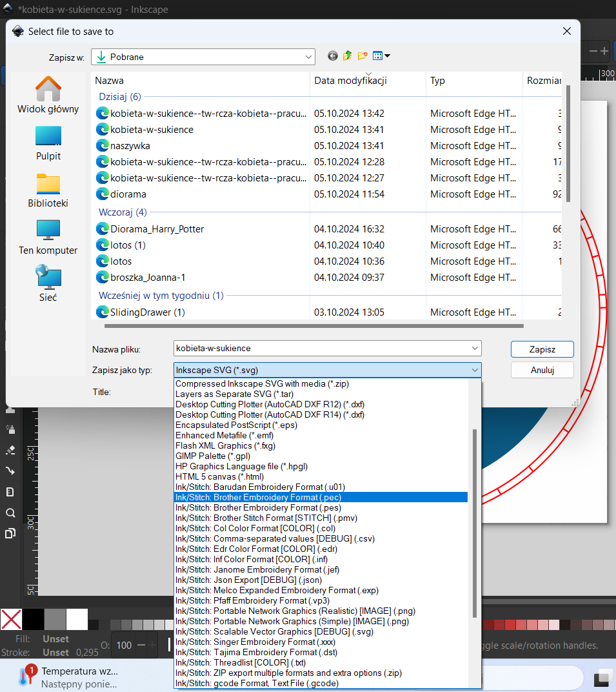Expand the Nazwa pliku history dropdown
This screenshot has width=616, height=692.
pyautogui.click(x=475, y=348)
